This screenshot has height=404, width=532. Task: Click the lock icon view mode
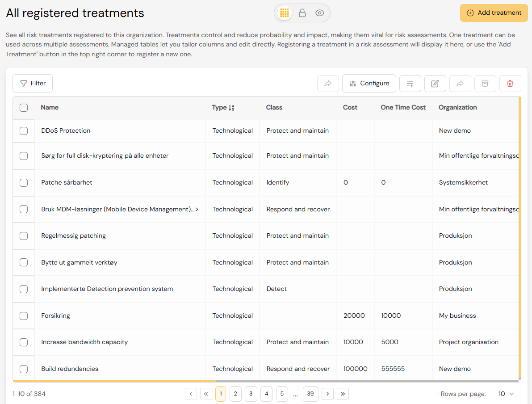pyautogui.click(x=302, y=13)
